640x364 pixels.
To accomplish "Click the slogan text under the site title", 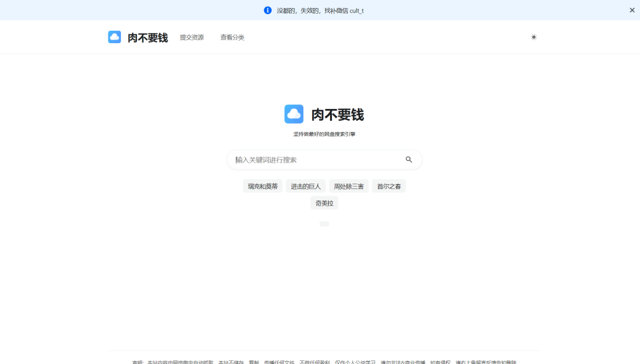I will click(x=324, y=134).
